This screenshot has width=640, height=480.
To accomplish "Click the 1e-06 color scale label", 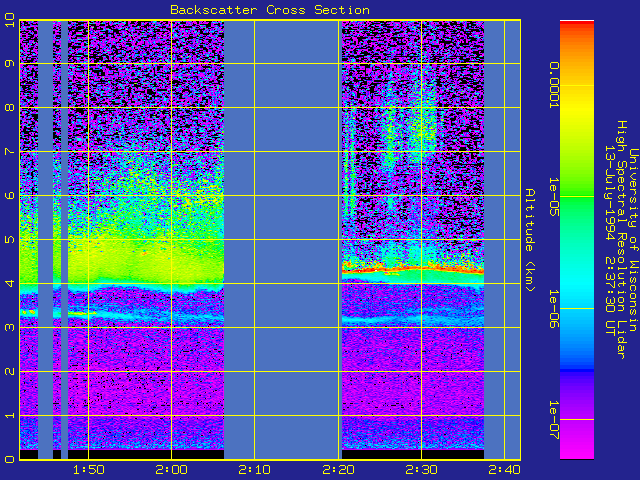I will tap(553, 309).
